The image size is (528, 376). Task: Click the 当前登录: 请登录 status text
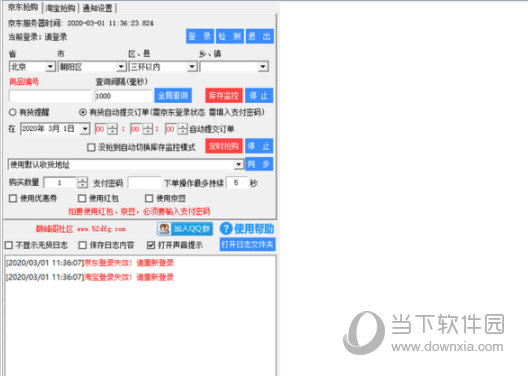pos(38,37)
